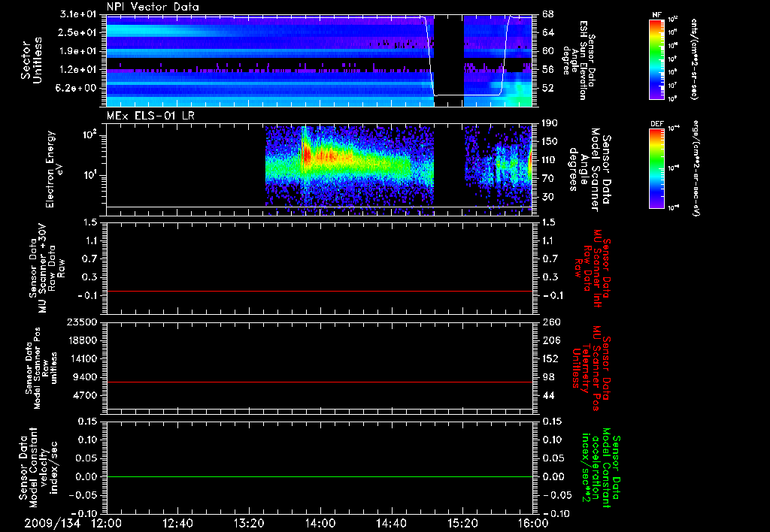Click the 9400 scanner position tick label
The width and height of the screenshot is (770, 532).
coord(86,377)
